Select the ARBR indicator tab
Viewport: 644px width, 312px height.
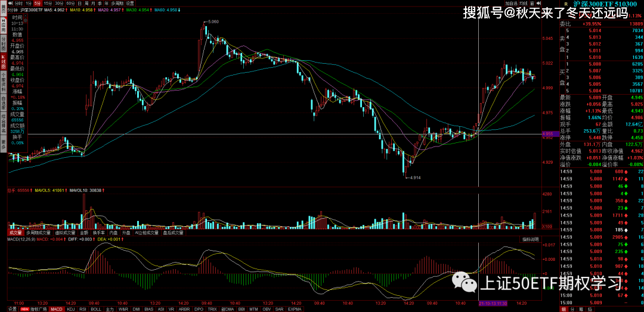tap(184, 309)
